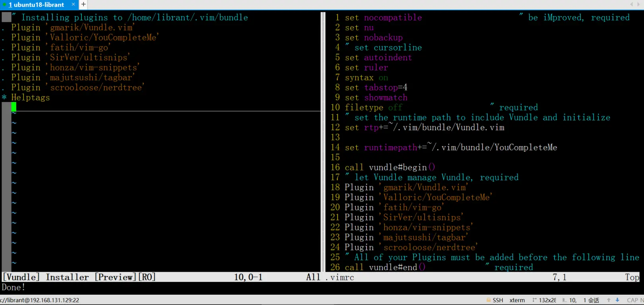Click the green cursor block in installer pane
Viewport: 644px width, 305px height.
(x=14, y=107)
